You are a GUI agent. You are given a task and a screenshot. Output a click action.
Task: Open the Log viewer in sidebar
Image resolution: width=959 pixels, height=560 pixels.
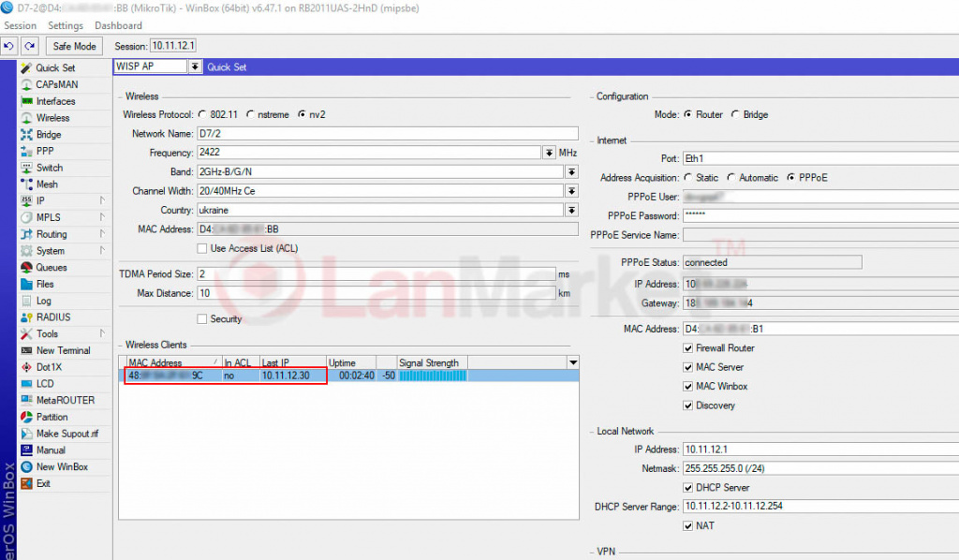44,301
